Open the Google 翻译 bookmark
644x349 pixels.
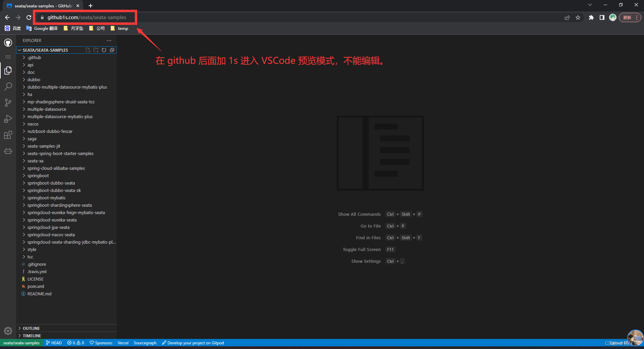tap(42, 29)
